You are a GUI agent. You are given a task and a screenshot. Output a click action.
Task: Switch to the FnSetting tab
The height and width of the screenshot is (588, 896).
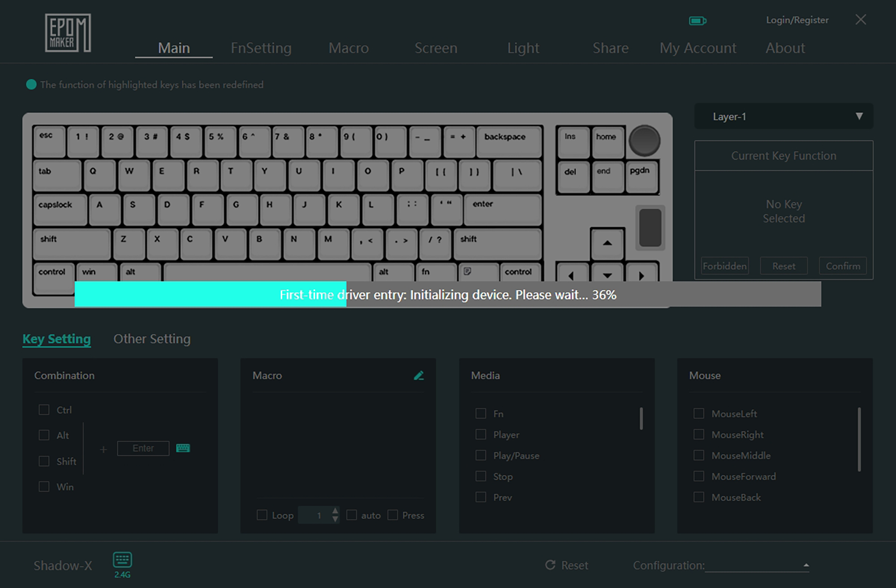point(261,48)
